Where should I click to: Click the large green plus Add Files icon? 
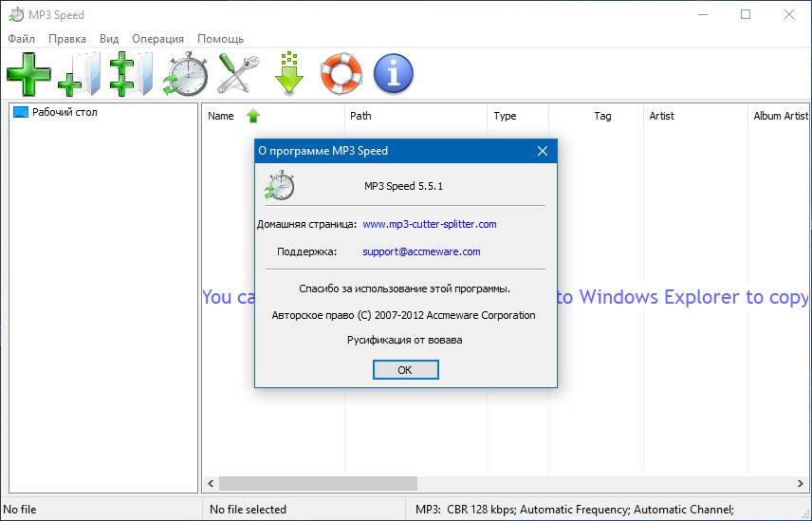pyautogui.click(x=29, y=74)
